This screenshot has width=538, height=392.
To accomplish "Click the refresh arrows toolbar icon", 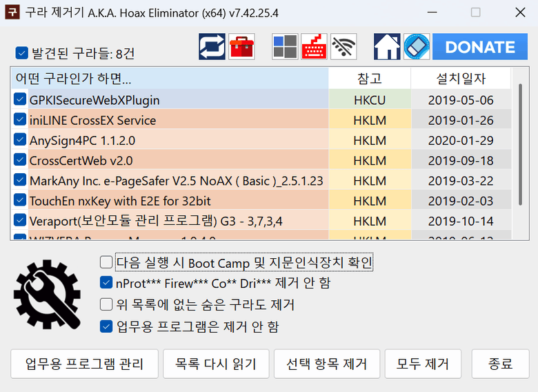I will [x=212, y=47].
